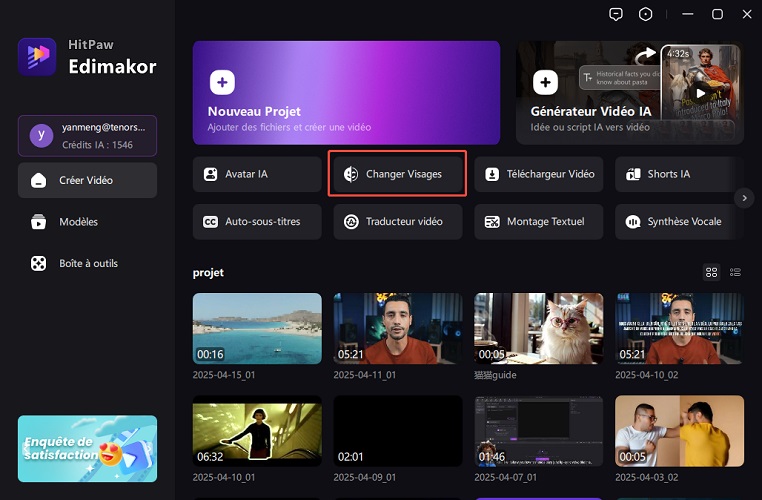Click the HitPaw Edimakor logo icon
The image size is (762, 500).
click(37, 57)
